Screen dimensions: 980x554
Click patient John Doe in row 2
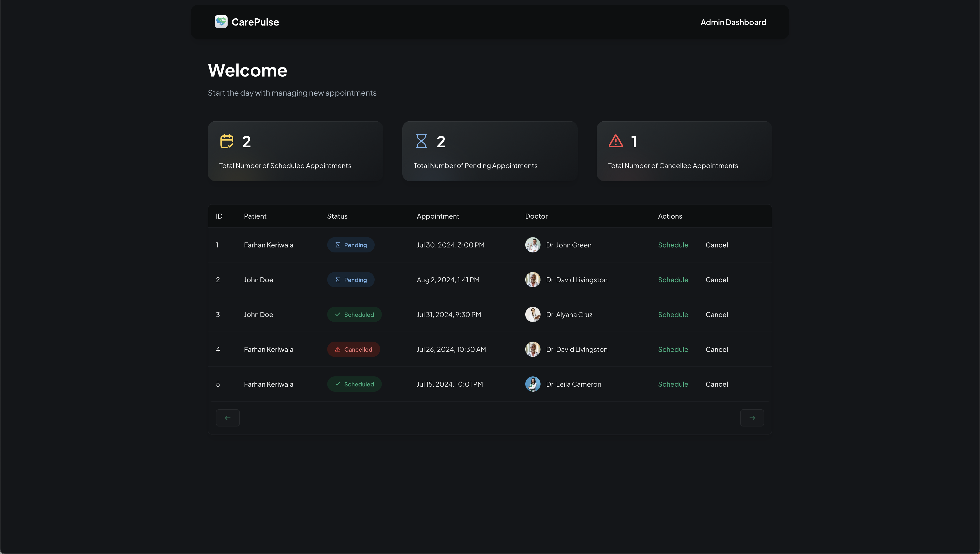[x=258, y=280]
